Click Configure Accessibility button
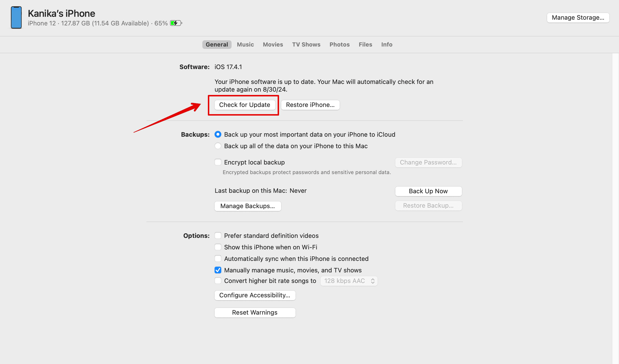This screenshot has width=619, height=364. coord(255,295)
